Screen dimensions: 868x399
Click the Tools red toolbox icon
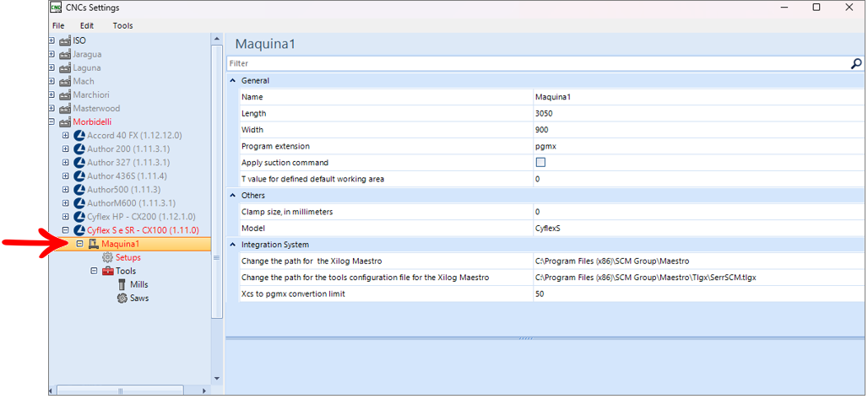(x=107, y=271)
